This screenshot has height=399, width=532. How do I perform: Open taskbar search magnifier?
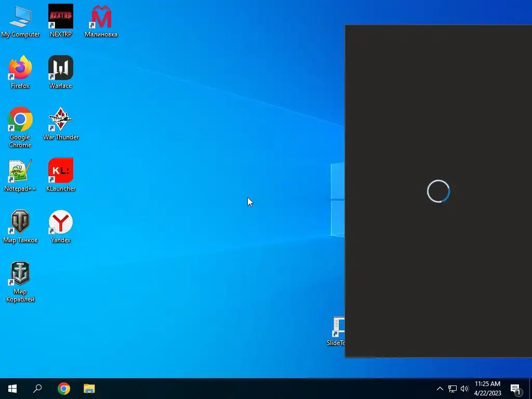pos(37,389)
